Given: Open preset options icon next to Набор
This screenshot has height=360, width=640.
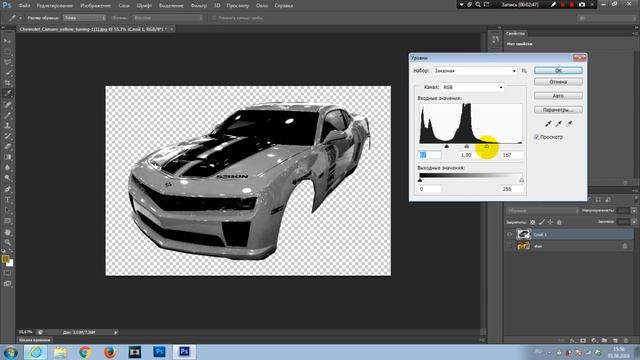Looking at the screenshot, I should click(524, 71).
